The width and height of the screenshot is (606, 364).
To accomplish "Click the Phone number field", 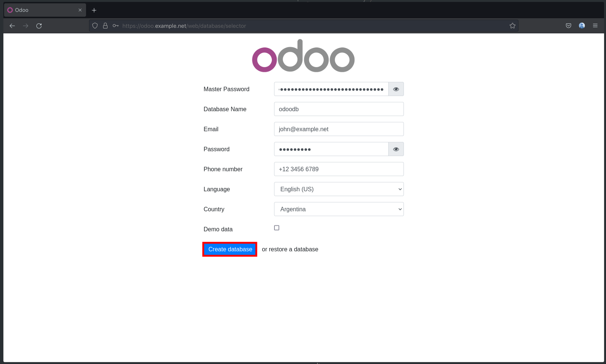I will 339,169.
